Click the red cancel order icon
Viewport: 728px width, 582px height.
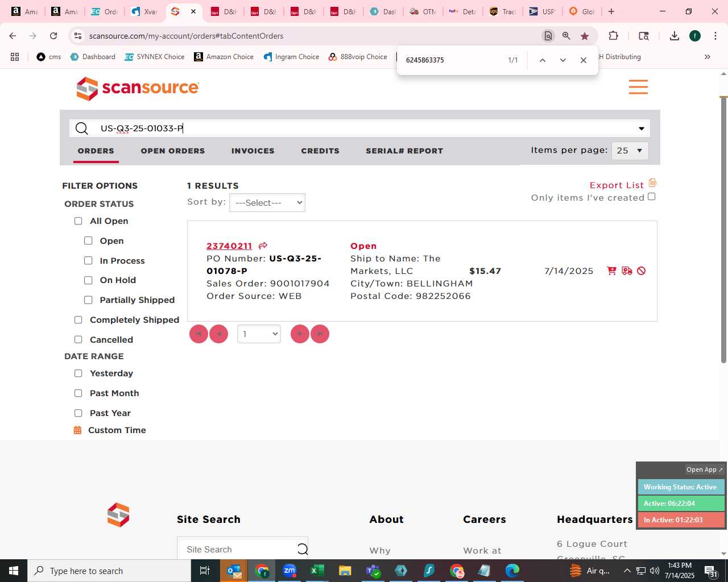point(642,271)
